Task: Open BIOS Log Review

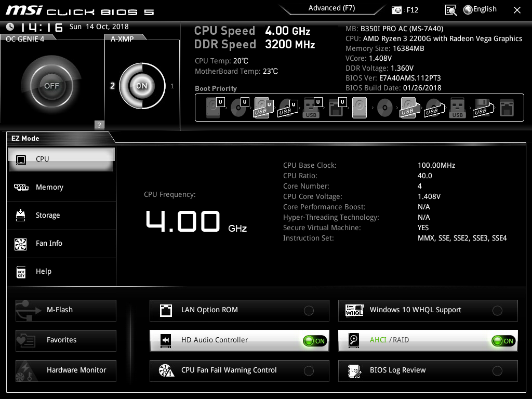Action: (x=428, y=371)
